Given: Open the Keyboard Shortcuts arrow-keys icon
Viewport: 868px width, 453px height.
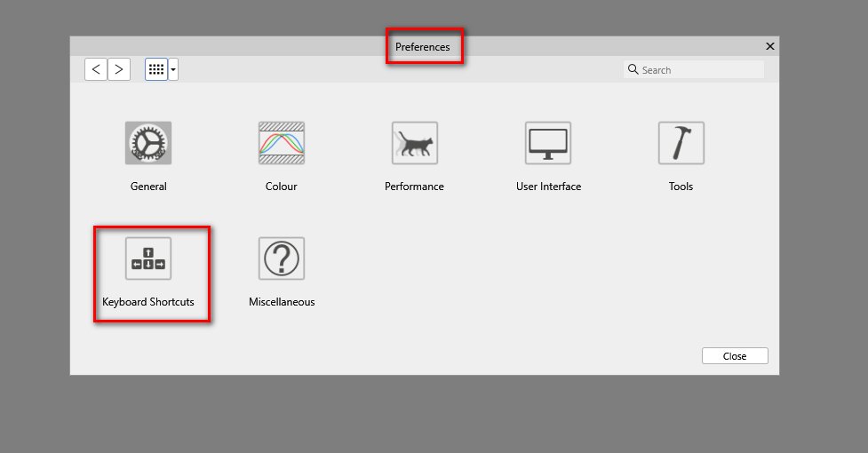Looking at the screenshot, I should [148, 258].
